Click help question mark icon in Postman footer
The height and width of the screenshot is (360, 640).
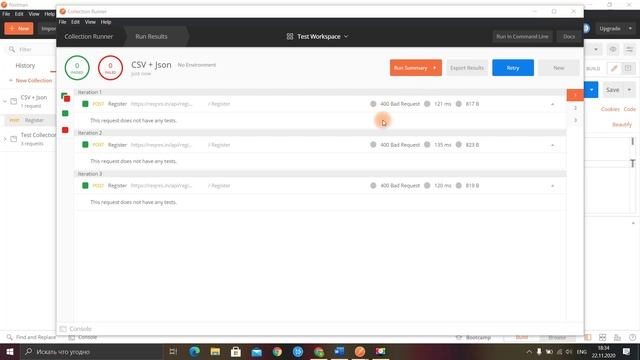(x=632, y=337)
